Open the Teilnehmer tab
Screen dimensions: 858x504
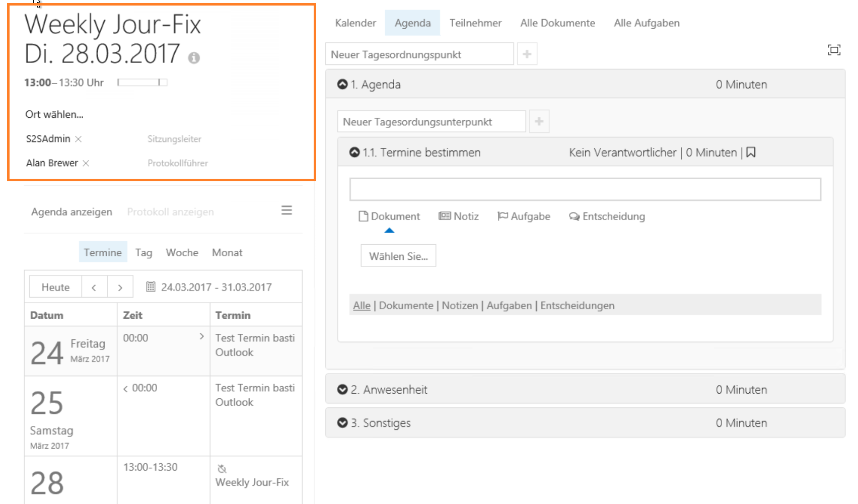point(475,23)
